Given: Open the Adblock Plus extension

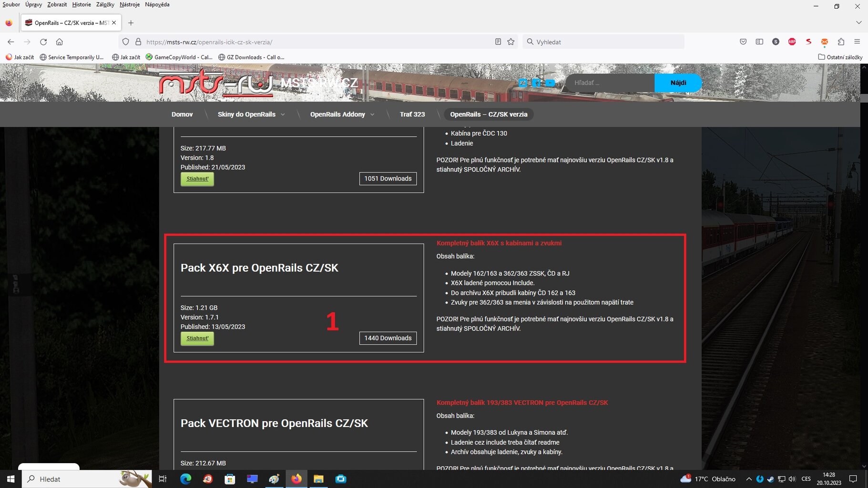Looking at the screenshot, I should coord(792,42).
